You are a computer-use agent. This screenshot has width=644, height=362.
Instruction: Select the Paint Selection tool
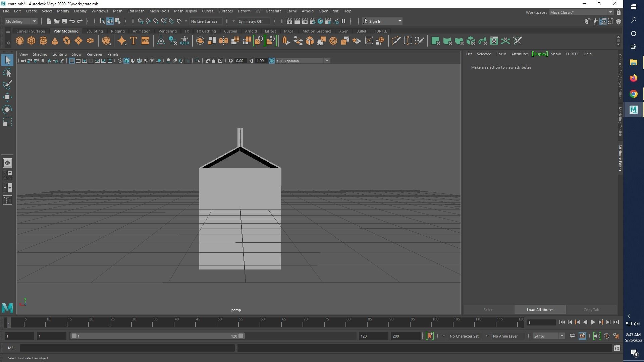coord(7,84)
